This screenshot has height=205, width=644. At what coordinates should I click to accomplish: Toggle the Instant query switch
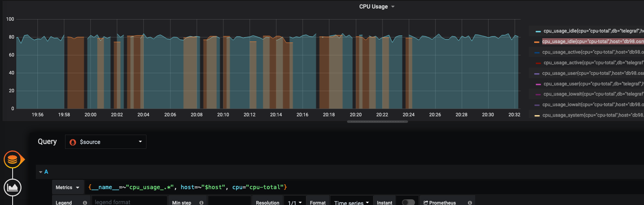(x=408, y=202)
